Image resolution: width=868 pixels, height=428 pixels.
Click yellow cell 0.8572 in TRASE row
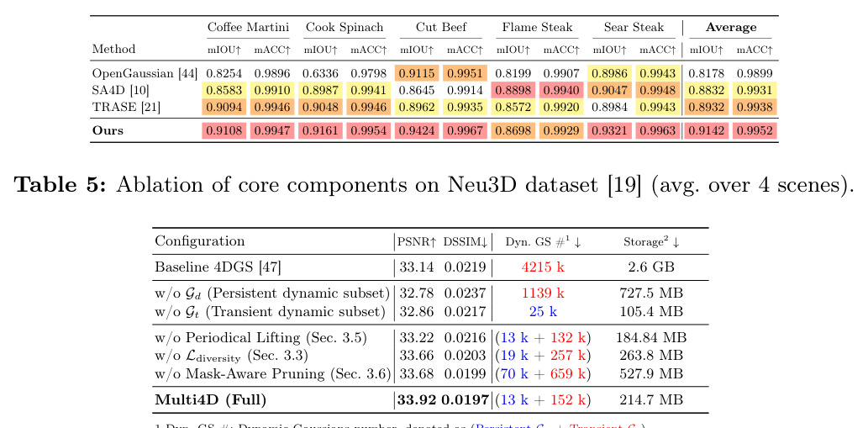513,107
